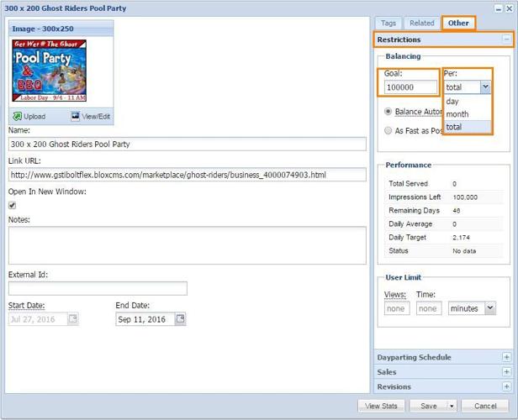The image size is (518, 420).
Task: Click the Pool Party ad thumbnail
Action: 50,71
